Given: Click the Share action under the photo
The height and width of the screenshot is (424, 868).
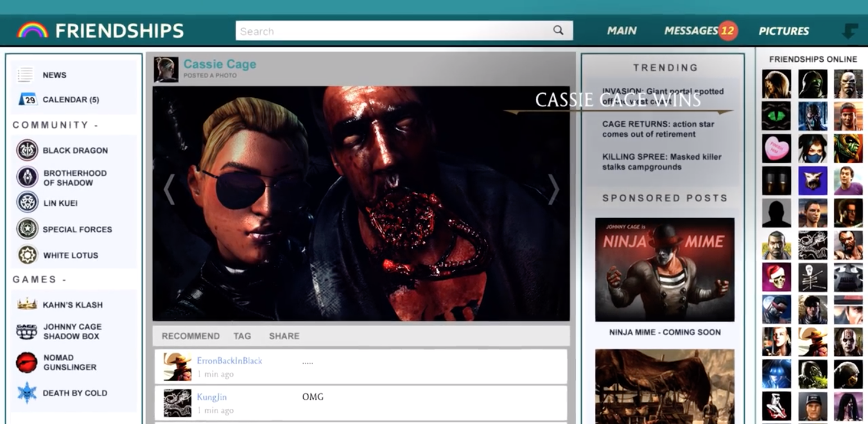Looking at the screenshot, I should pyautogui.click(x=284, y=336).
